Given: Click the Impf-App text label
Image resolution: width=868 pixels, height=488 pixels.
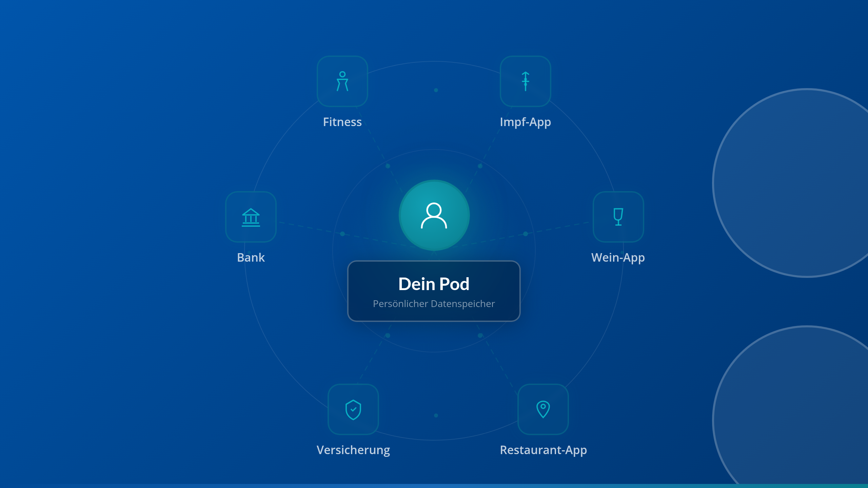Looking at the screenshot, I should (525, 122).
